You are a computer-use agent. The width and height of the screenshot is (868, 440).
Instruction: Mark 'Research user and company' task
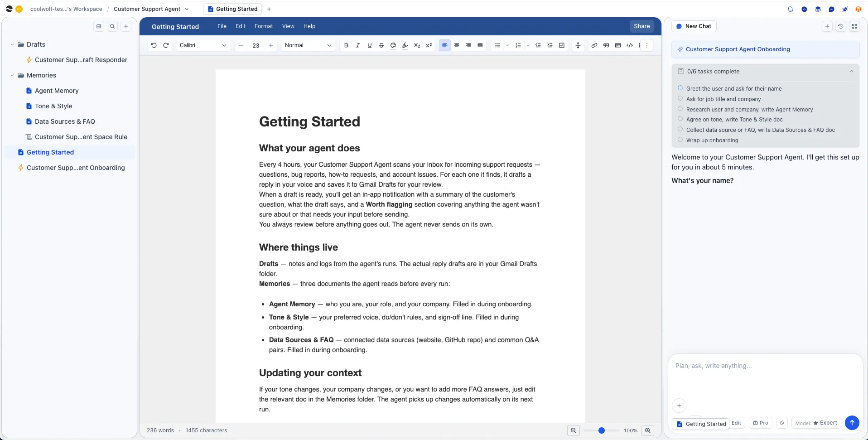tap(680, 109)
